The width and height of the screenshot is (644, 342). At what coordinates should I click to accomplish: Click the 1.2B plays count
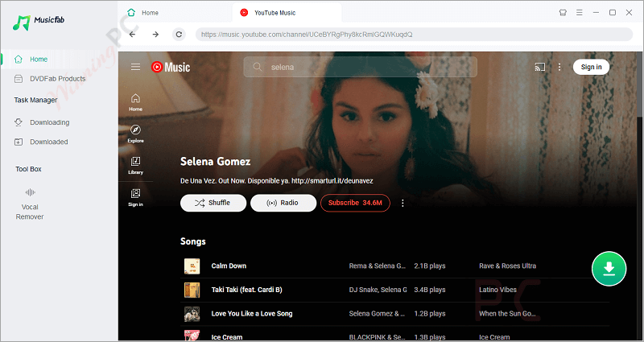click(430, 314)
